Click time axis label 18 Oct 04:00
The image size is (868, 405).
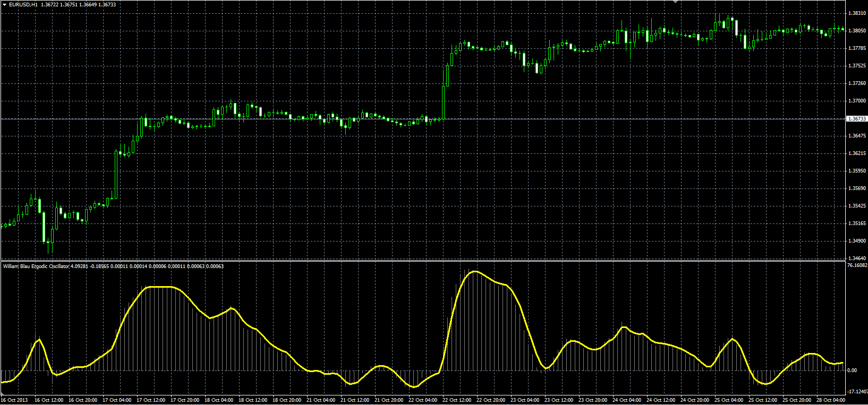[219, 400]
